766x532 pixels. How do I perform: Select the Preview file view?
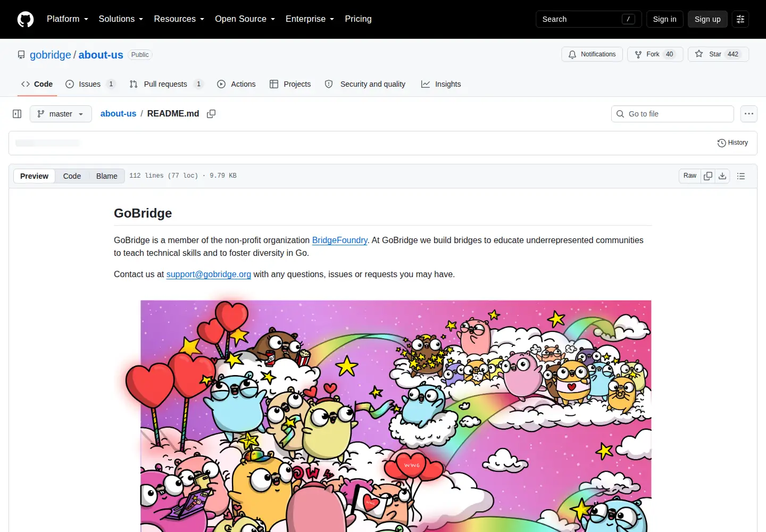34,176
